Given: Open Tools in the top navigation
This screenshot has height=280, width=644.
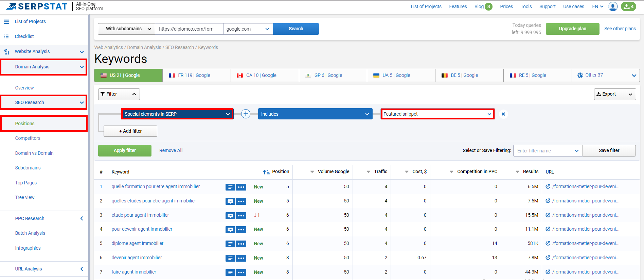Looking at the screenshot, I should pos(526,6).
